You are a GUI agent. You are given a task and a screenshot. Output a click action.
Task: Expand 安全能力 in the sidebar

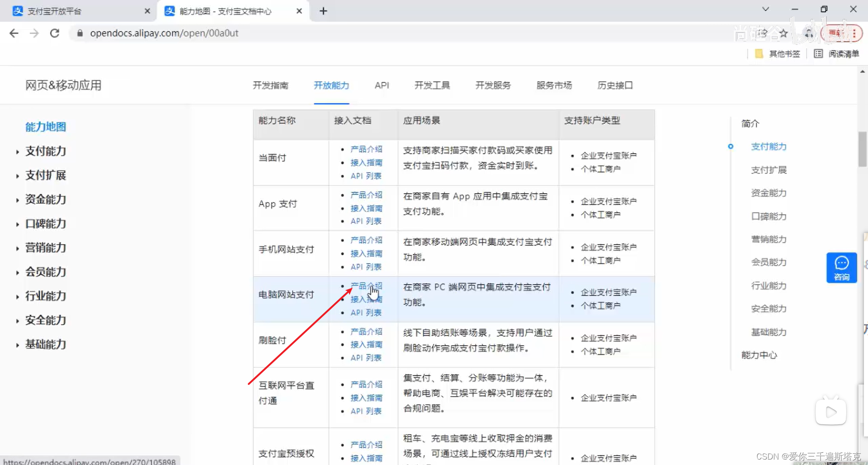point(46,320)
